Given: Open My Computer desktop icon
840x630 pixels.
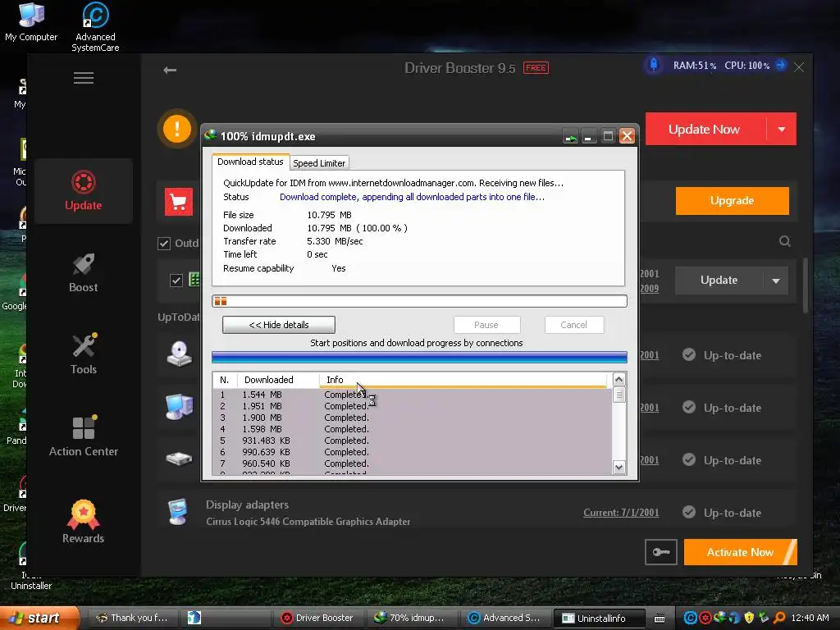Looking at the screenshot, I should coord(31,21).
